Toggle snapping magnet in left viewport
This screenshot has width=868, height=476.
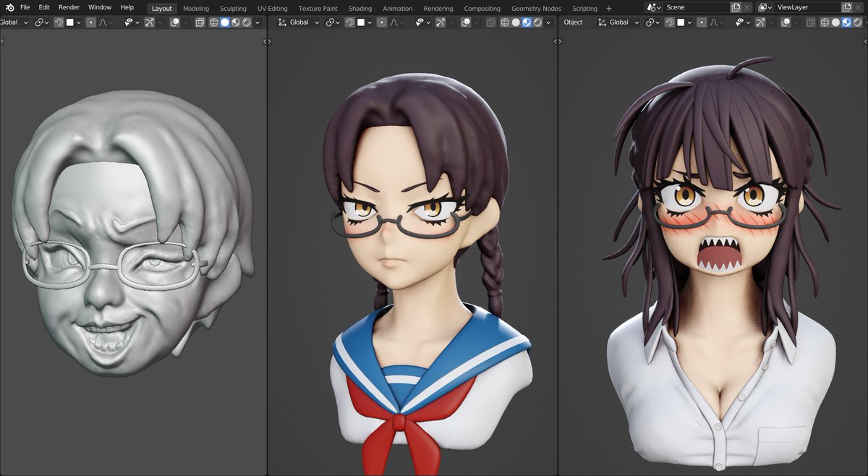(58, 22)
